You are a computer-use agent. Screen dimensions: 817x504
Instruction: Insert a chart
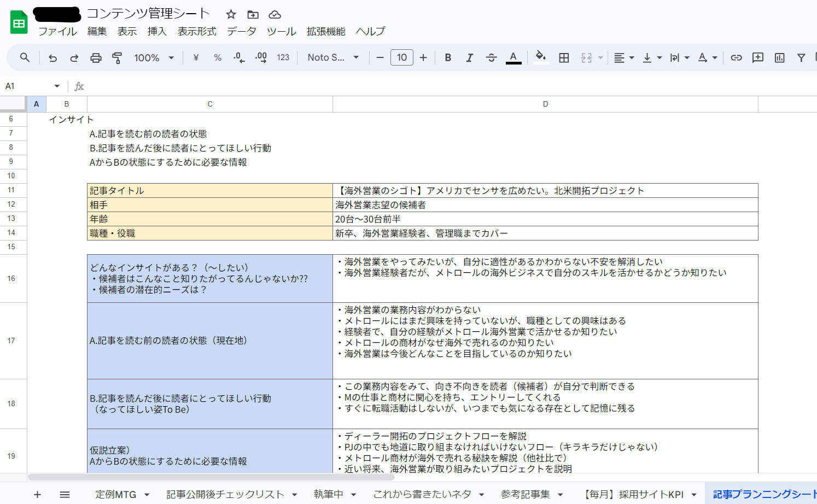(x=779, y=57)
